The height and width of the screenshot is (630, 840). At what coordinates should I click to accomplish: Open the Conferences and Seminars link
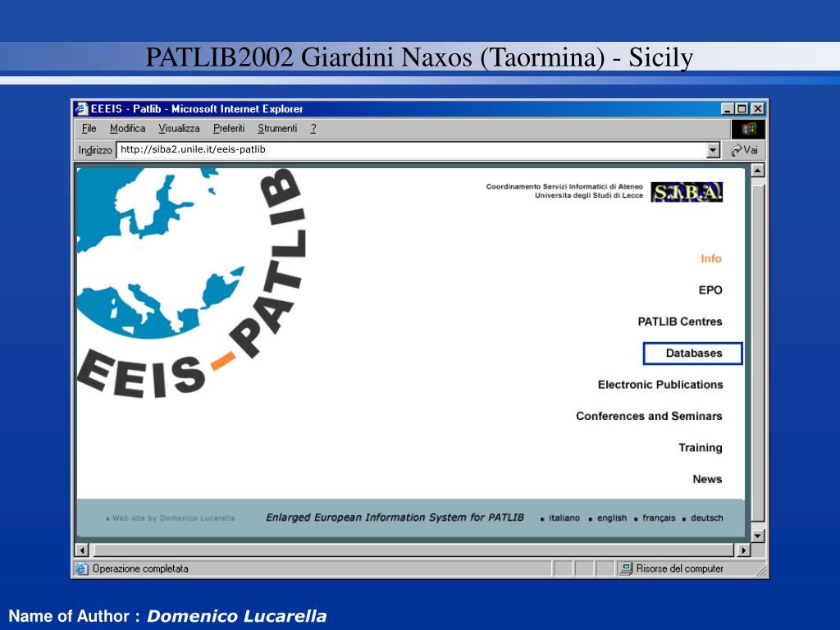tap(649, 416)
